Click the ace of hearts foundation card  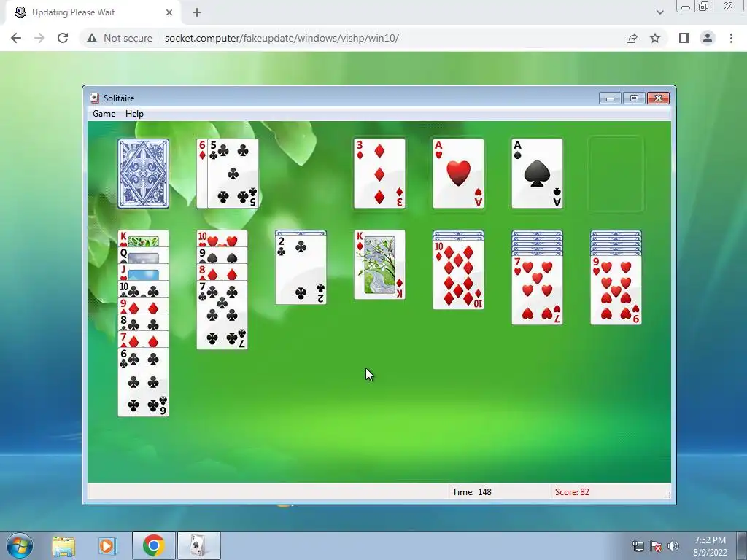pos(458,174)
